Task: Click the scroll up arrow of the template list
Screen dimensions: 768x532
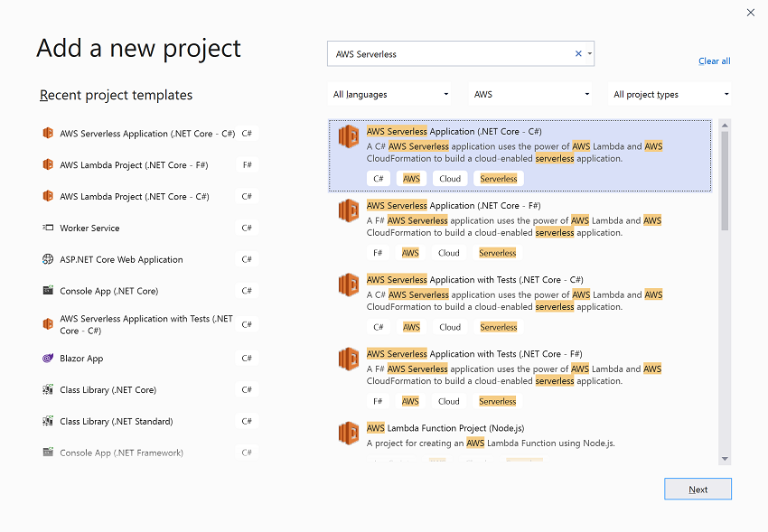Action: coord(725,126)
